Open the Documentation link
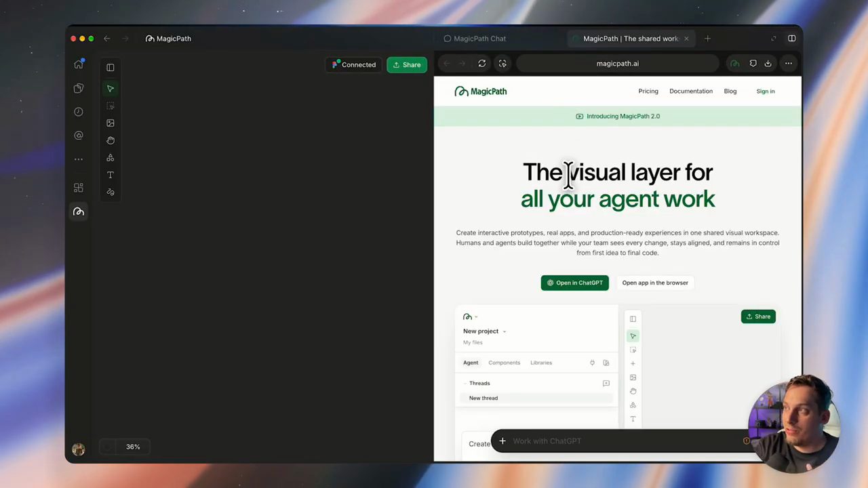This screenshot has height=488, width=868. point(691,91)
